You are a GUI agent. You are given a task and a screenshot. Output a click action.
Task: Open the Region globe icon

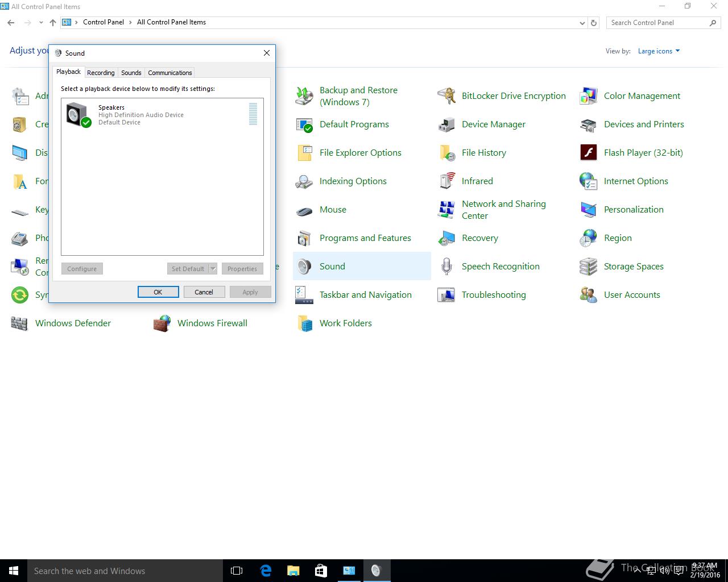589,238
